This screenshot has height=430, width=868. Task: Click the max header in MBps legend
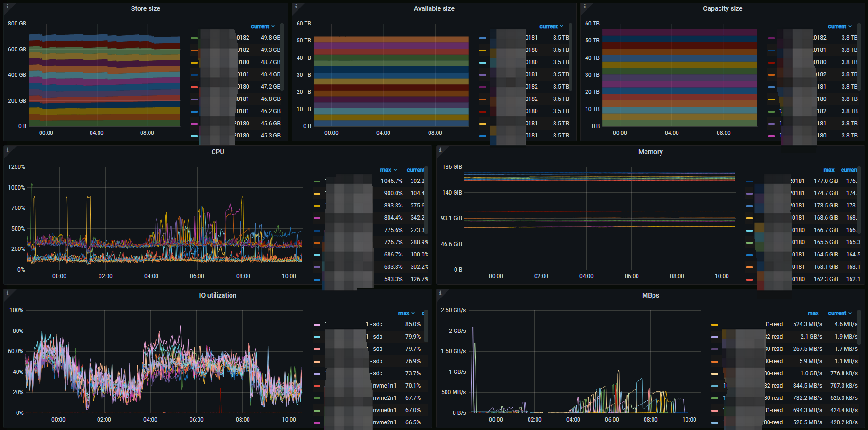point(813,314)
